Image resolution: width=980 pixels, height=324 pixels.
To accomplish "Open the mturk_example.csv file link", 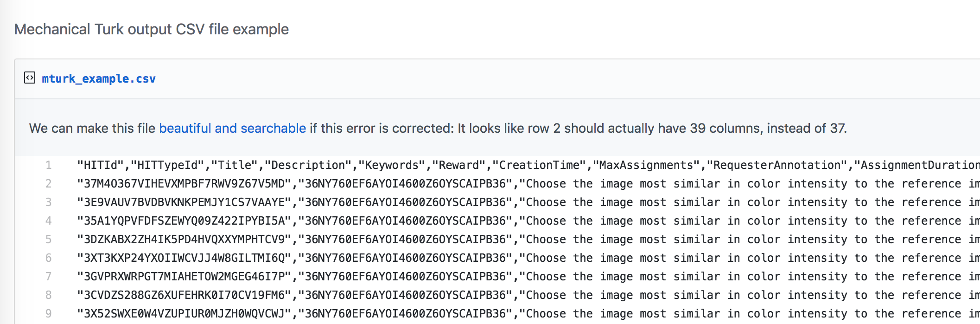I will pos(98,78).
